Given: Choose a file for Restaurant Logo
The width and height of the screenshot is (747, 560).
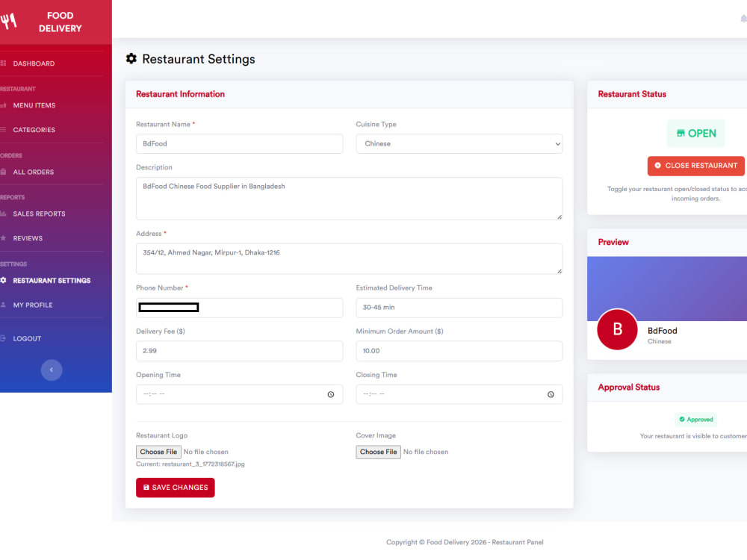Looking at the screenshot, I should (x=158, y=452).
